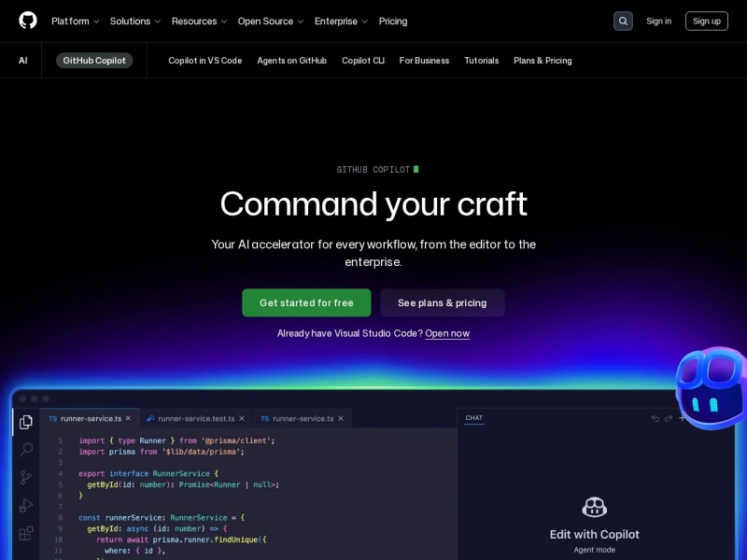The width and height of the screenshot is (747, 560).
Task: Open the Extensions icon in the sidebar
Action: [26, 533]
